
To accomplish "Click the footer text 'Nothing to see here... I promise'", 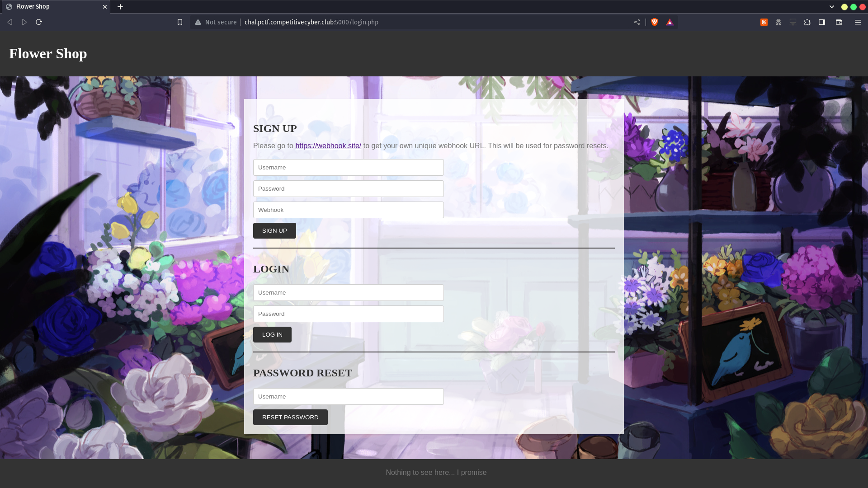I will [x=436, y=472].
